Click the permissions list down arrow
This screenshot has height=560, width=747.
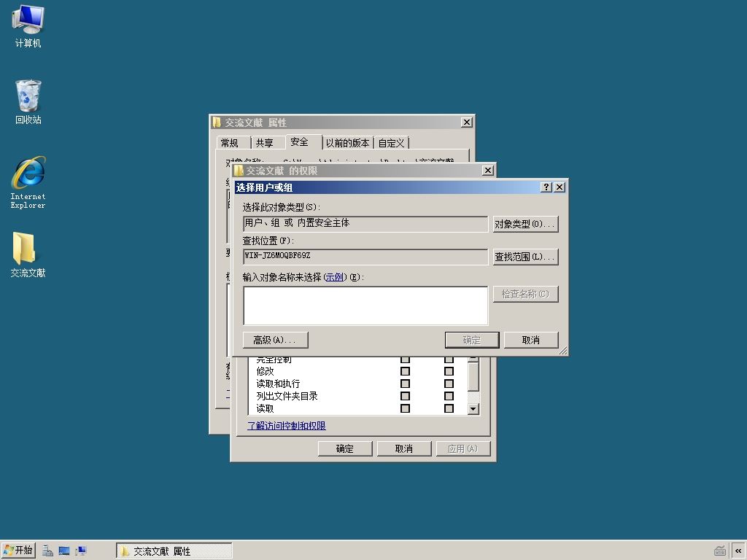(x=473, y=408)
